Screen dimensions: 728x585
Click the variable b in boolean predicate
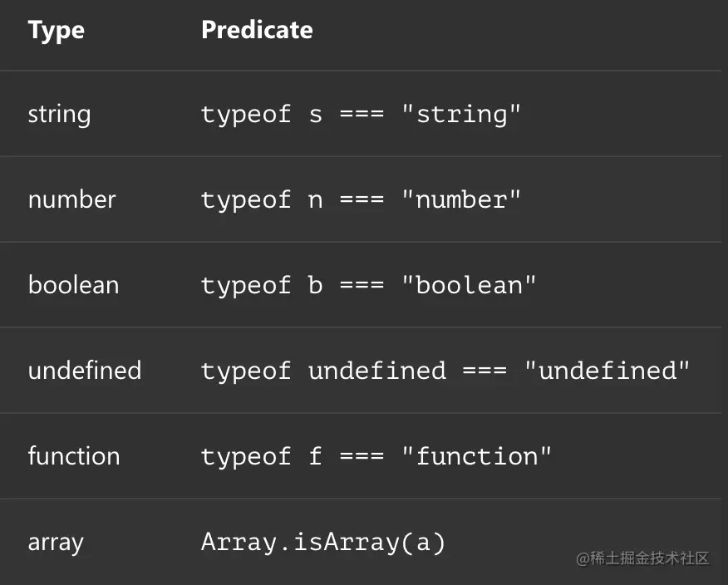point(315,285)
